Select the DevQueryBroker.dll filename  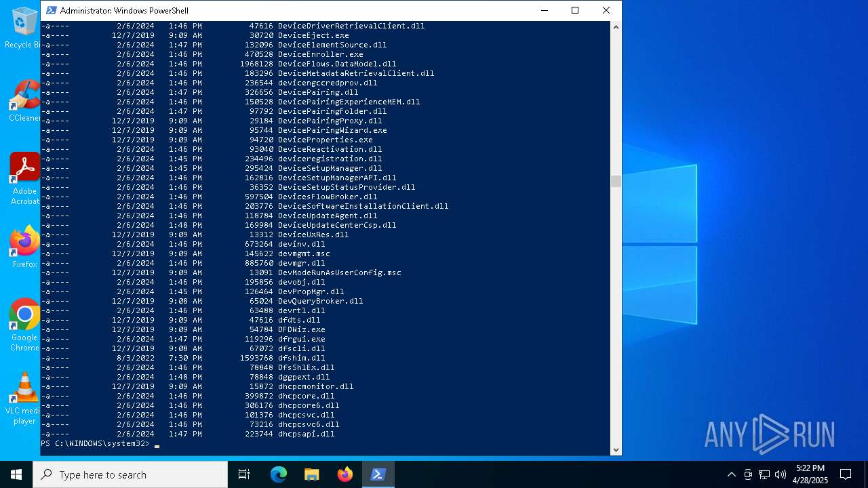point(321,301)
